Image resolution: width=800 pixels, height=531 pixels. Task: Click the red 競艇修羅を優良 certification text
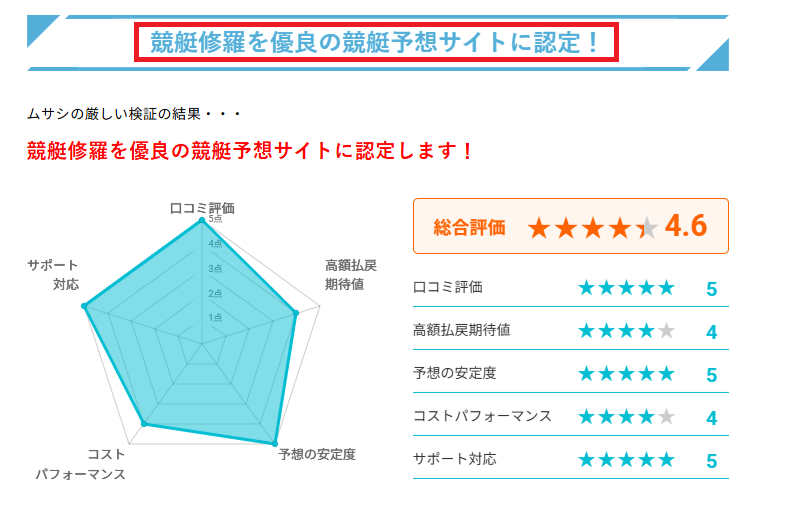coord(250,151)
